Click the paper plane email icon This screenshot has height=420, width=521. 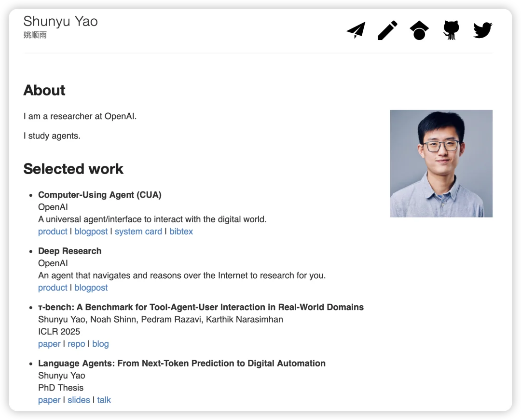356,30
